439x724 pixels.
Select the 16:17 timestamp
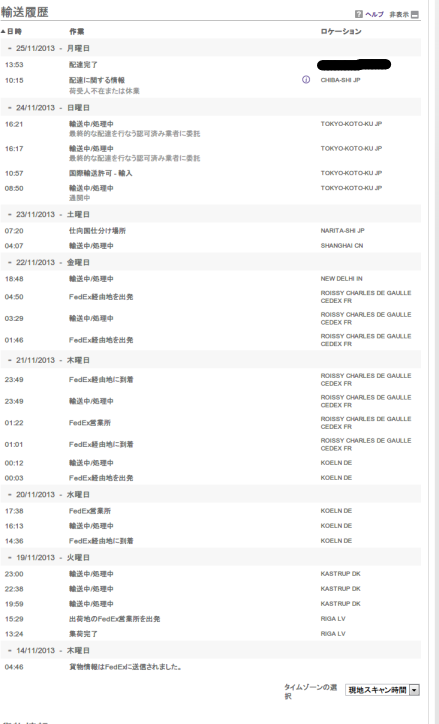14,149
